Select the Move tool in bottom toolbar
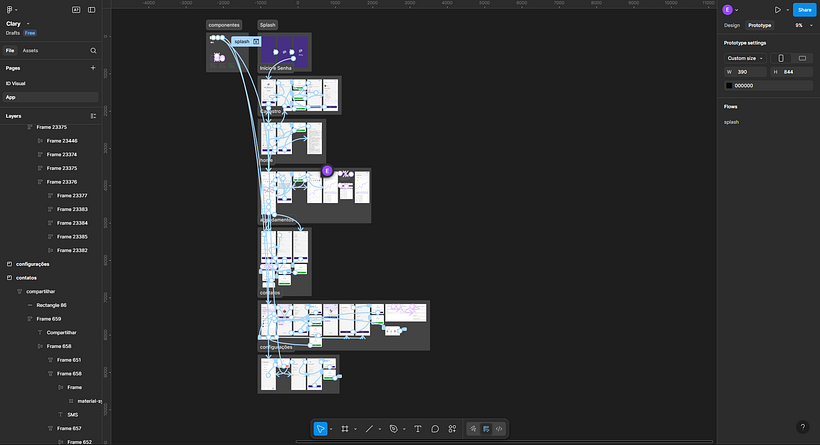Screen dimensions: 820x445 pos(320,429)
